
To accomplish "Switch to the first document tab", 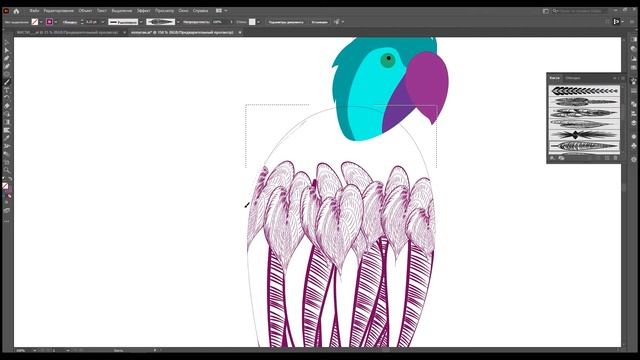I will click(67, 32).
